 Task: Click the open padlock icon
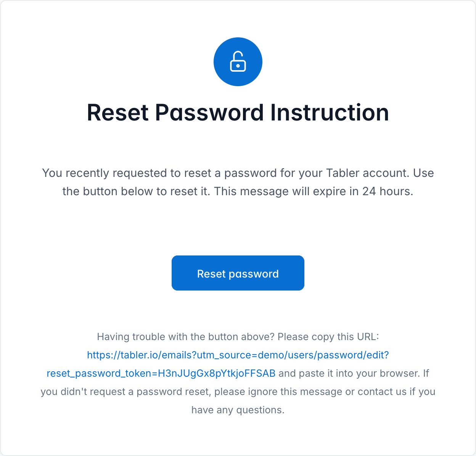click(238, 62)
